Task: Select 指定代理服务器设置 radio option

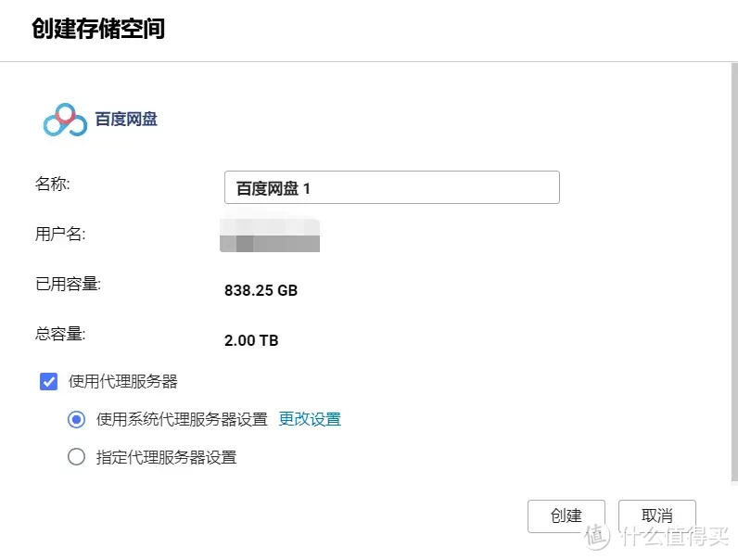Action: (x=76, y=456)
